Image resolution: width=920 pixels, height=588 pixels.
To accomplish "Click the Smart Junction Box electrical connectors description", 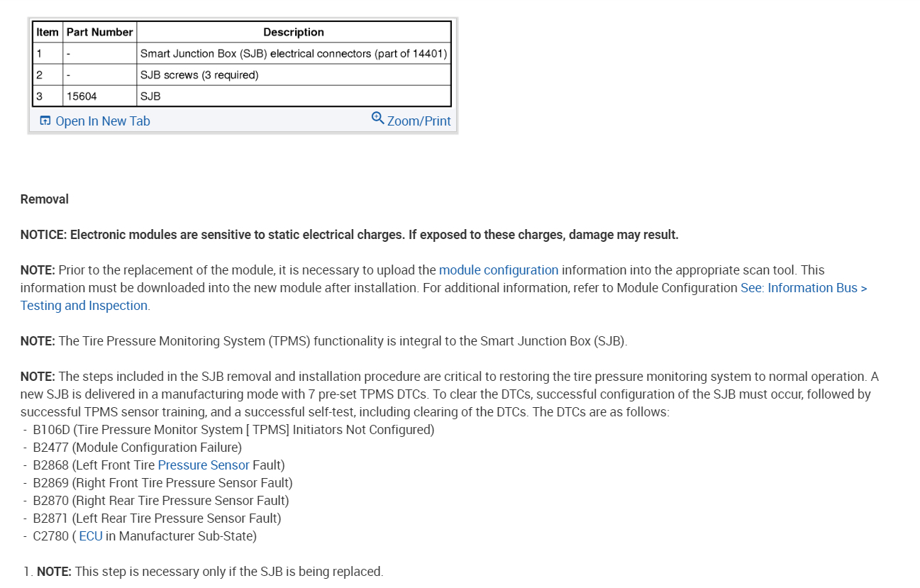I will click(294, 53).
